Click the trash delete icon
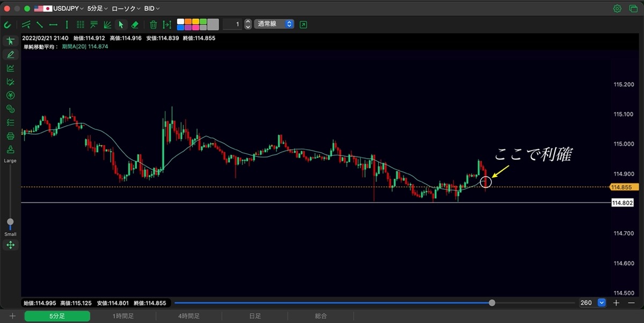The width and height of the screenshot is (644, 323). tap(153, 24)
